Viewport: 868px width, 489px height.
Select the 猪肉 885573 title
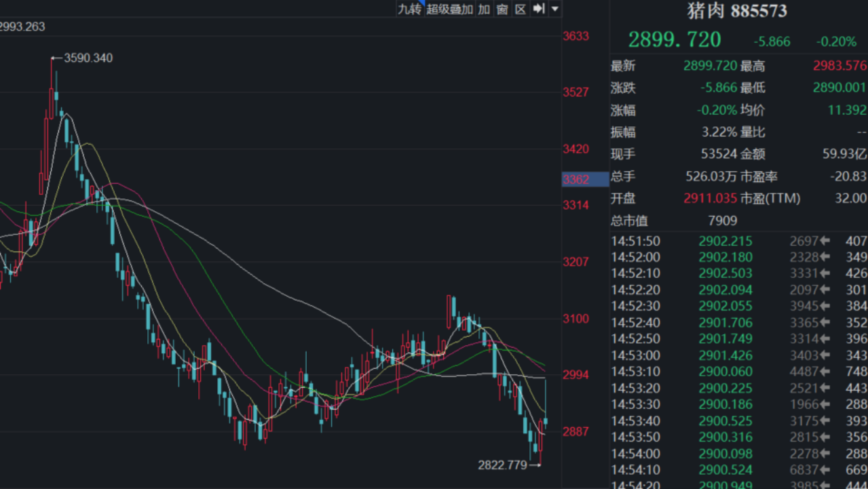pos(738,11)
